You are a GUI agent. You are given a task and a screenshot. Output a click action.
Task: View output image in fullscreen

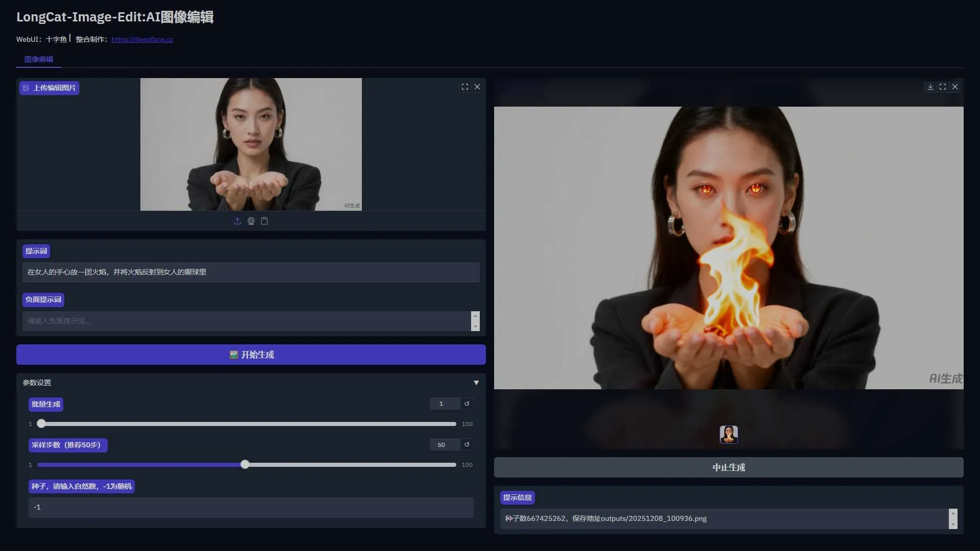coord(943,87)
